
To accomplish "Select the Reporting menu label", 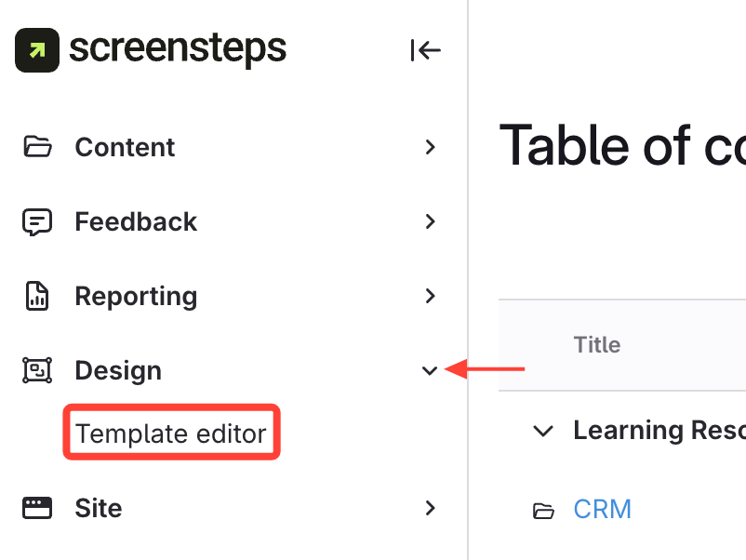I will coord(136,296).
